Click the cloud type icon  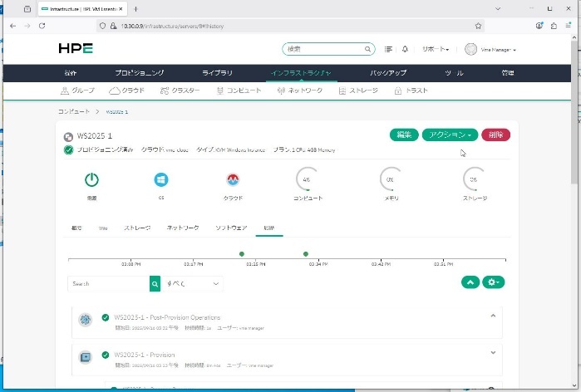234,179
